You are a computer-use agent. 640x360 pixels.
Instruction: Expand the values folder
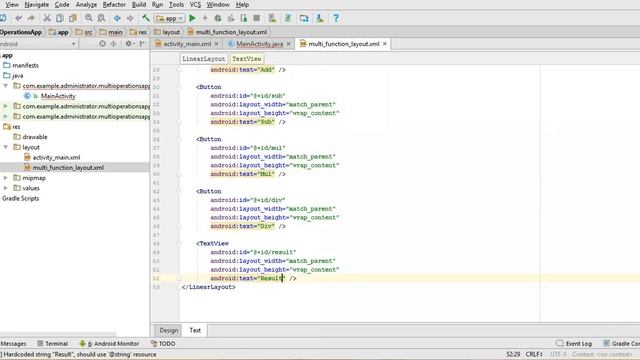tap(6, 188)
